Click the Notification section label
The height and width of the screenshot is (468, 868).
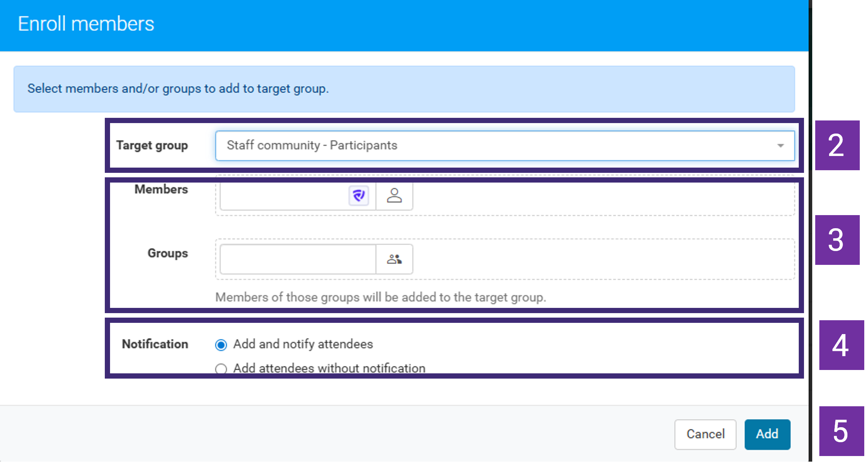[x=155, y=344]
